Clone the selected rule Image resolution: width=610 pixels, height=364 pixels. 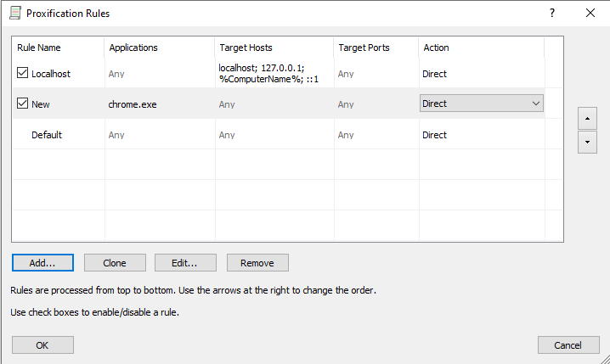(x=115, y=263)
